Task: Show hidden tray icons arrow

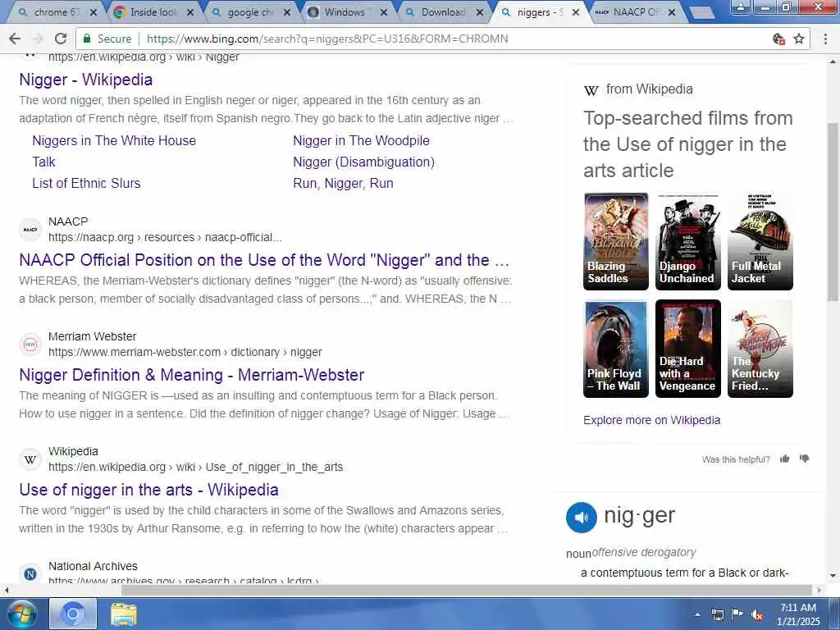Action: coord(697,615)
